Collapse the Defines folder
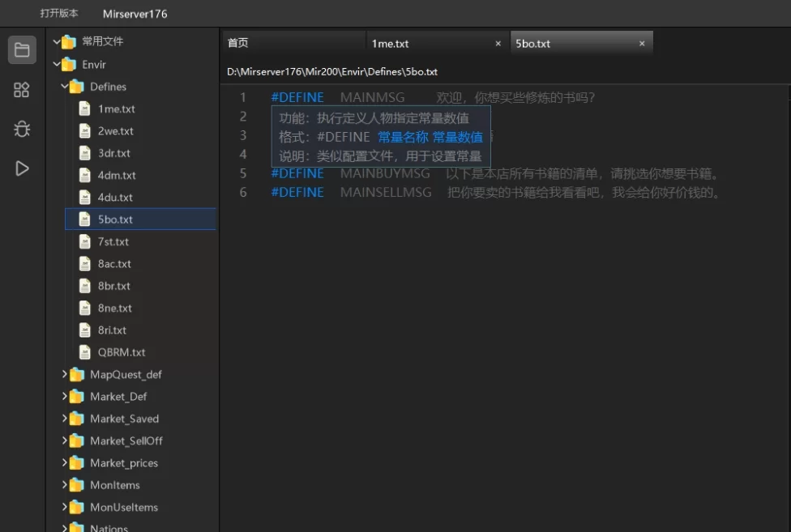 [x=65, y=86]
